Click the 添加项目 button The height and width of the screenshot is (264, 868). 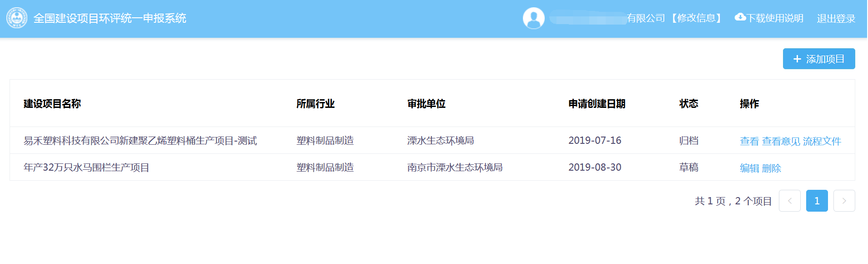click(818, 59)
